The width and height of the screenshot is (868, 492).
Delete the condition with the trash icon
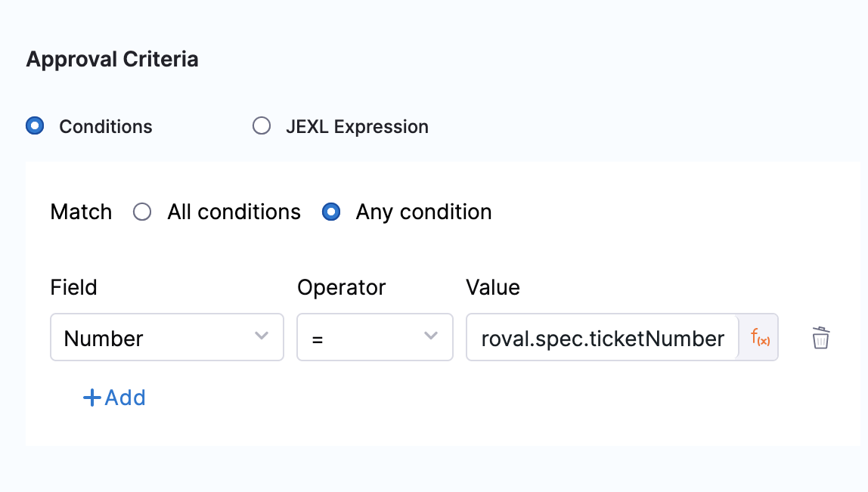820,338
